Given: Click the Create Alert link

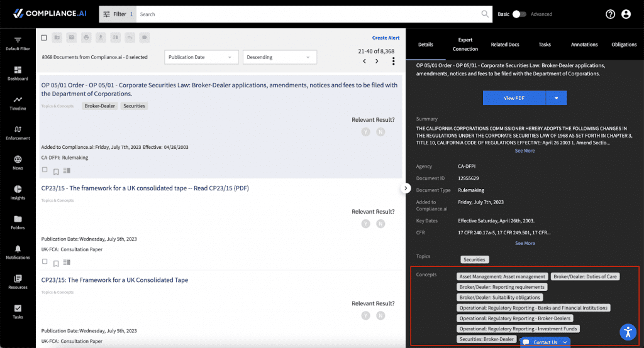Looking at the screenshot, I should 386,38.
